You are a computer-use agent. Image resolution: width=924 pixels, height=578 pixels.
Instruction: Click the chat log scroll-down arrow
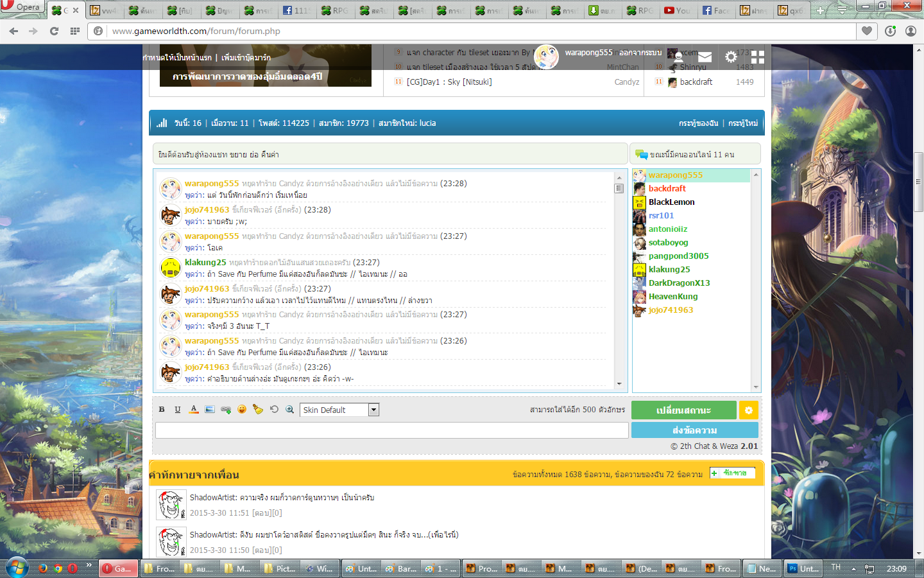click(619, 383)
